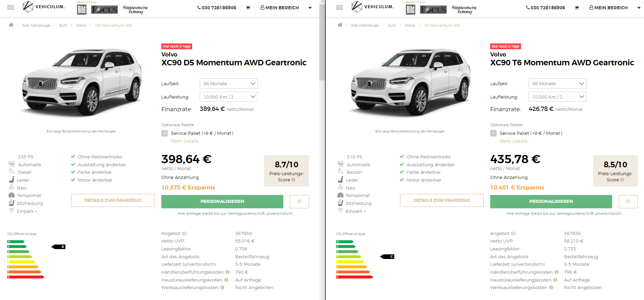Viewport: 644px width, 300px height.
Task: Click the XC90 T6 vehicle image
Action: tap(410, 82)
